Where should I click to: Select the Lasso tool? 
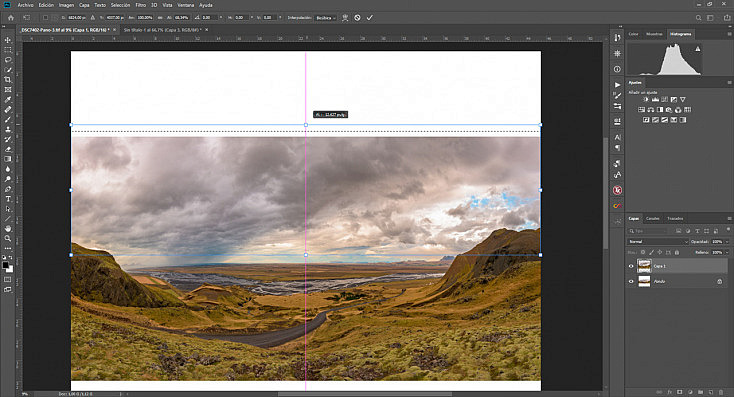pyautogui.click(x=8, y=60)
